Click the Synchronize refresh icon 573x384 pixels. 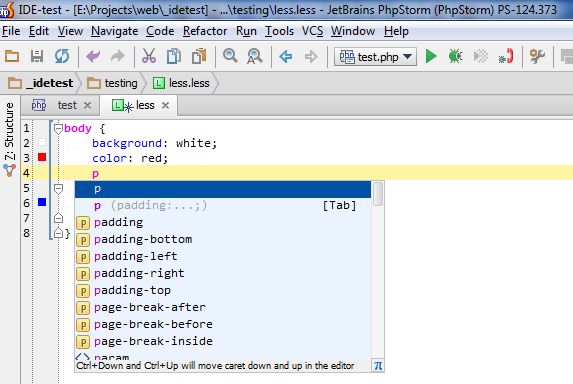pyautogui.click(x=62, y=56)
